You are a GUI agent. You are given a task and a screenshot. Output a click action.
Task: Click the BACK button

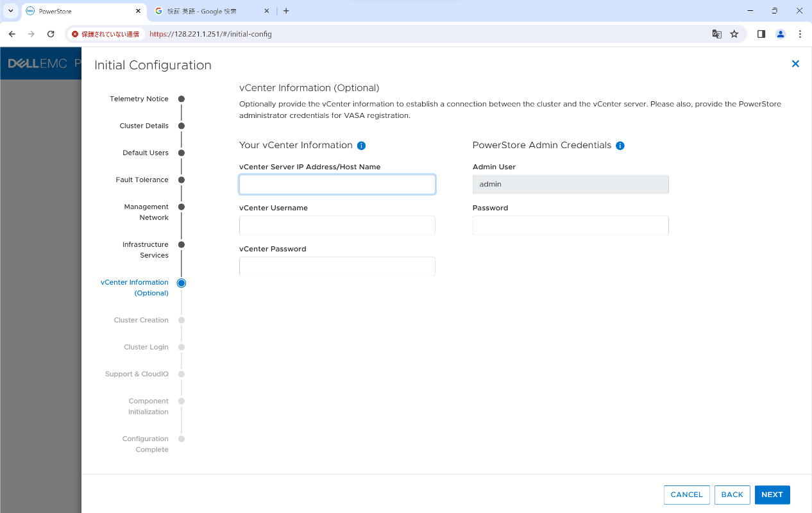[x=732, y=494]
